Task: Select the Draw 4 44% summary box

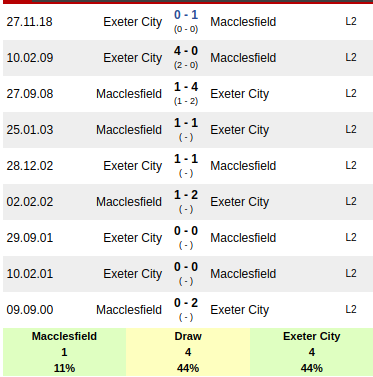Action: click(188, 352)
